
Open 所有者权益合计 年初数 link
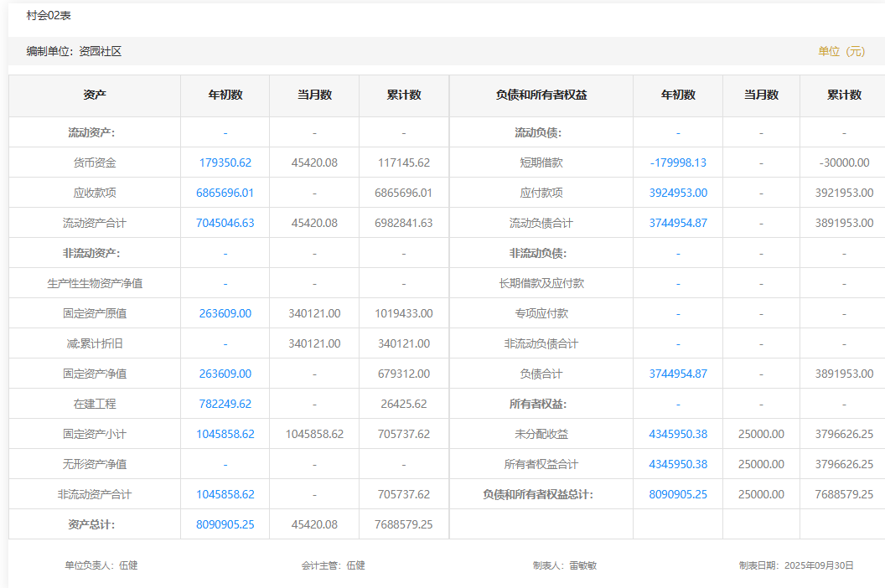pos(677,464)
